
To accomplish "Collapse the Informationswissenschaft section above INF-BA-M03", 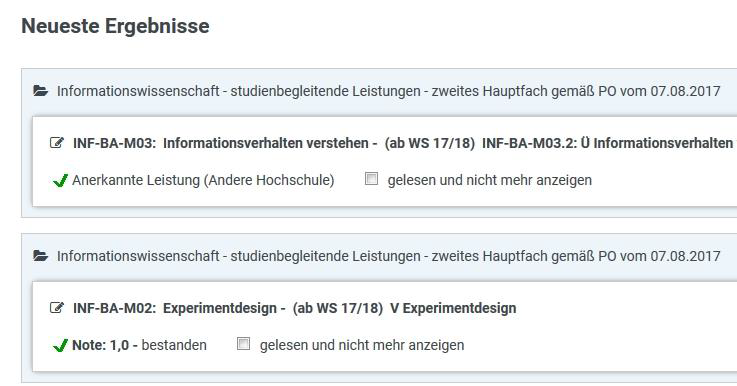I will coord(388,91).
